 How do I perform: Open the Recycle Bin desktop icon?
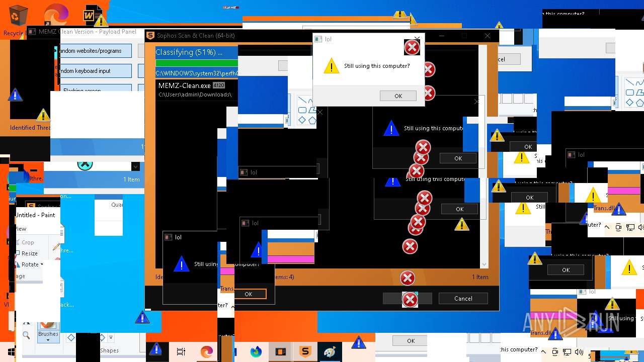click(19, 15)
